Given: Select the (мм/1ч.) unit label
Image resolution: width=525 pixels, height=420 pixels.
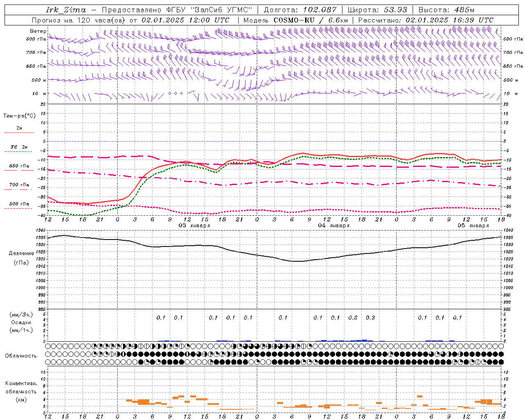Looking at the screenshot, I should tap(21, 330).
